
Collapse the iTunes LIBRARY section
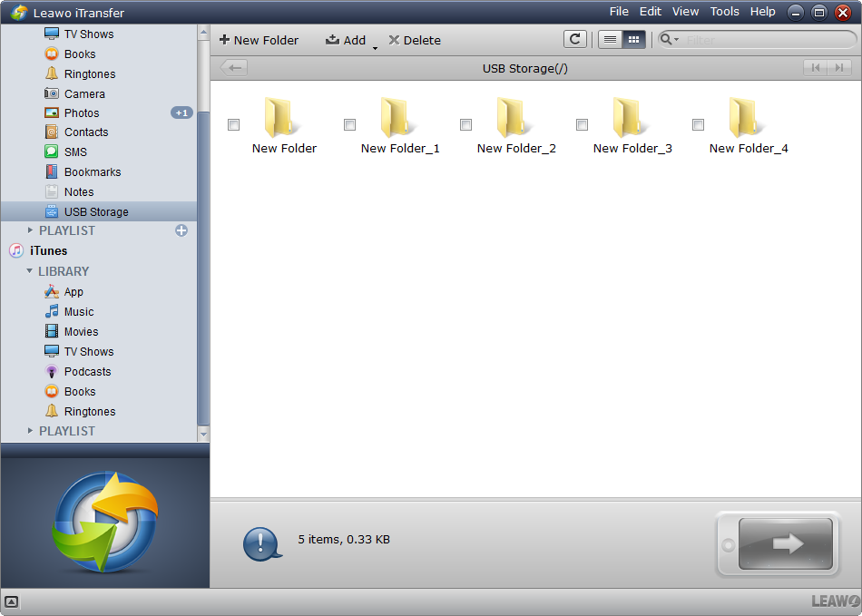coord(30,271)
